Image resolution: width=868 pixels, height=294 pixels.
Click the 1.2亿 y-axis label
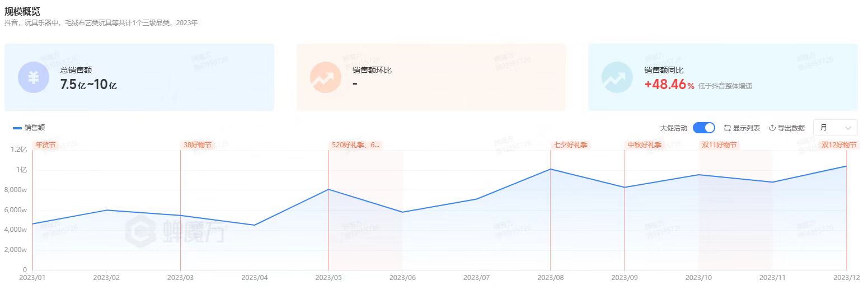18,150
